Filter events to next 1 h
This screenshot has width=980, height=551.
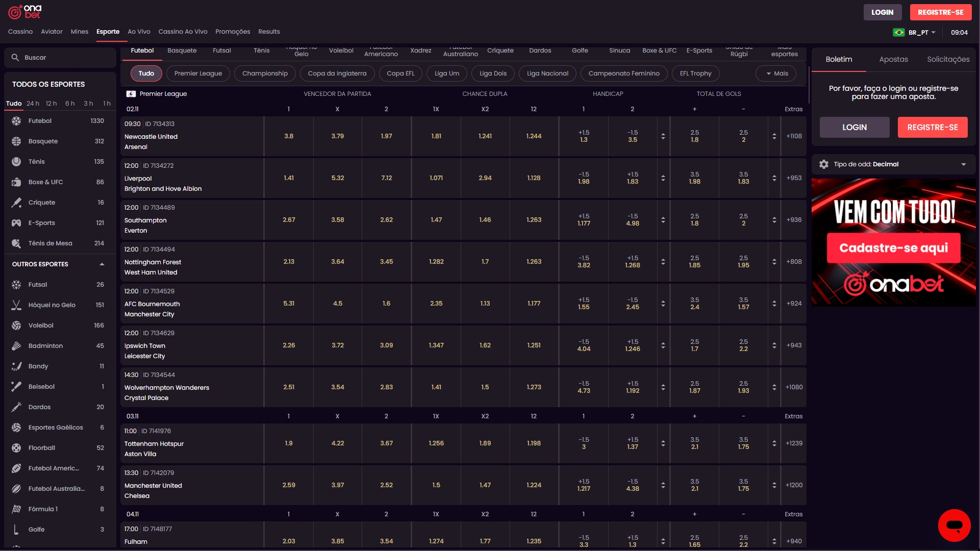pyautogui.click(x=107, y=104)
